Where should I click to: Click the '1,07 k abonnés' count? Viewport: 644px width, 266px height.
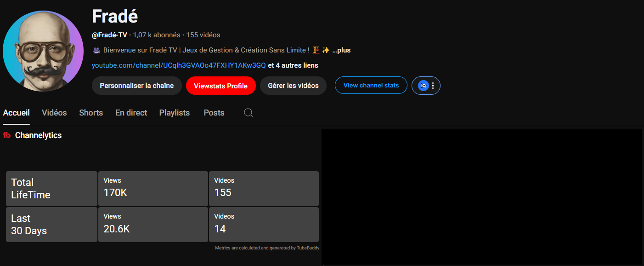pos(157,35)
